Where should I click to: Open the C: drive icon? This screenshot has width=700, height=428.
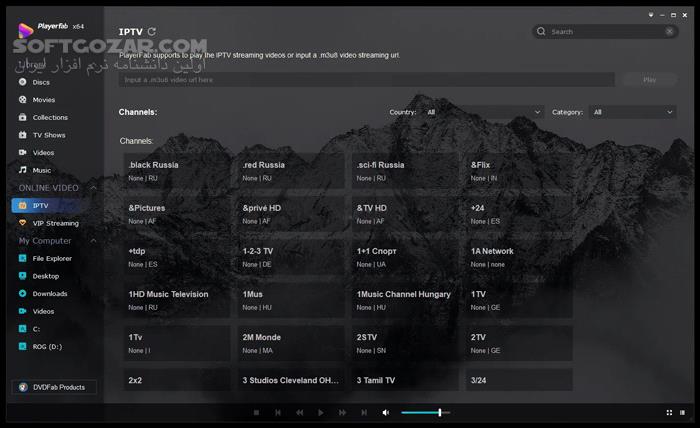(23, 328)
